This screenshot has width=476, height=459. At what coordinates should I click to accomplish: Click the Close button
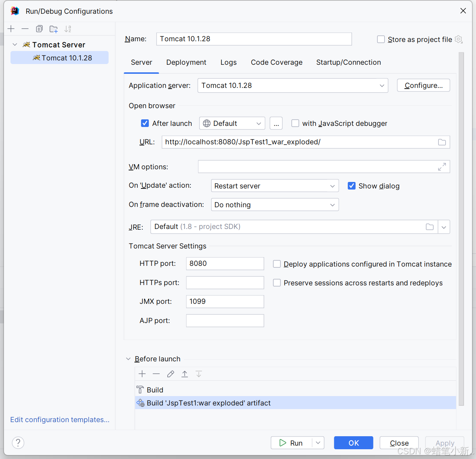coord(399,443)
